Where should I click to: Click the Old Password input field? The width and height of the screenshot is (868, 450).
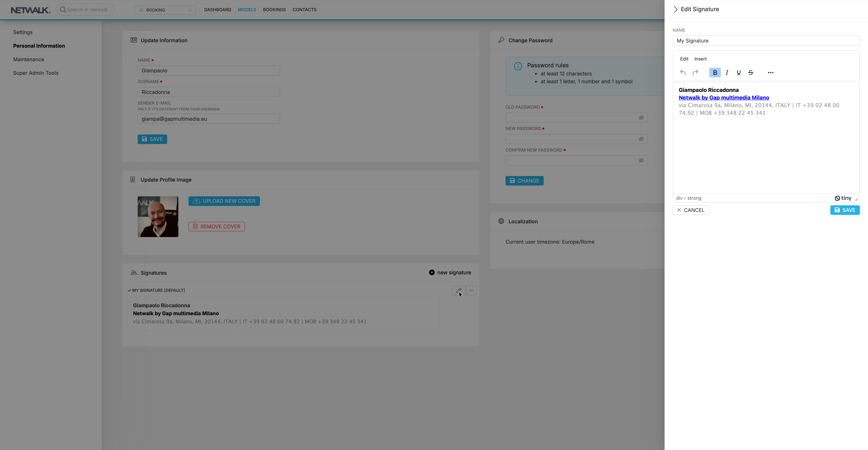tap(576, 118)
